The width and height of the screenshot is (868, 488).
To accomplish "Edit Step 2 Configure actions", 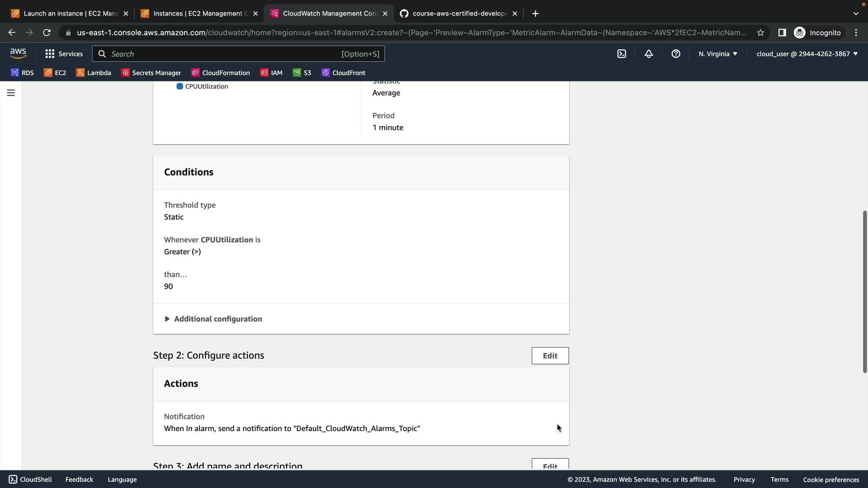I will [x=550, y=356].
